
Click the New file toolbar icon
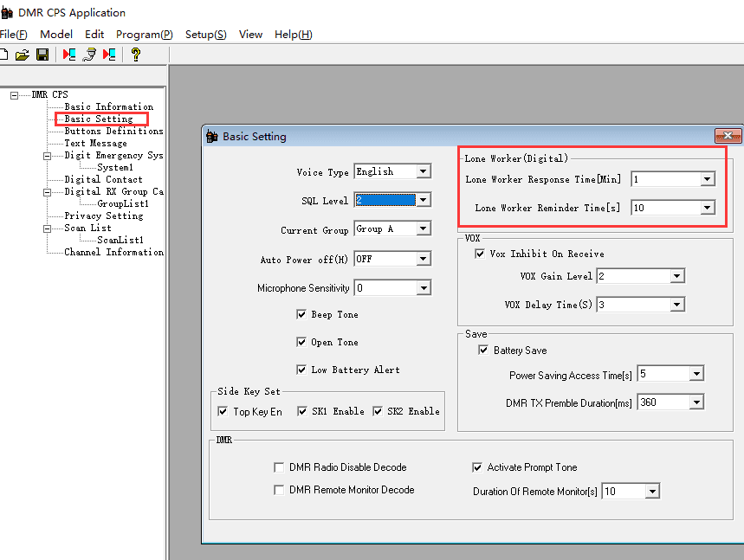[x=4, y=55]
